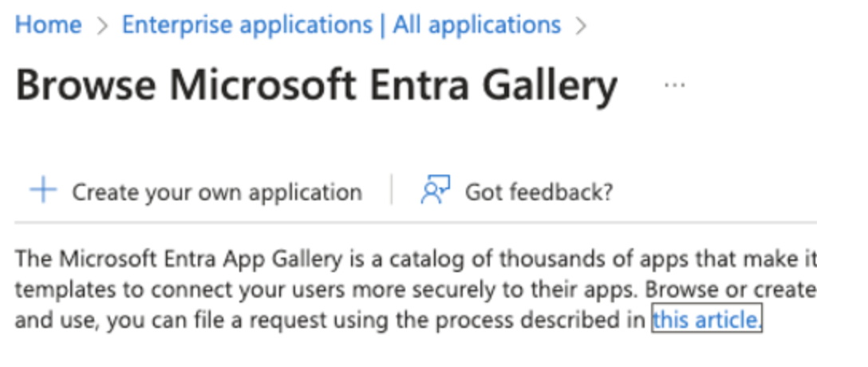
Task: Click the word Gallery in the page heading
Action: coord(549,88)
